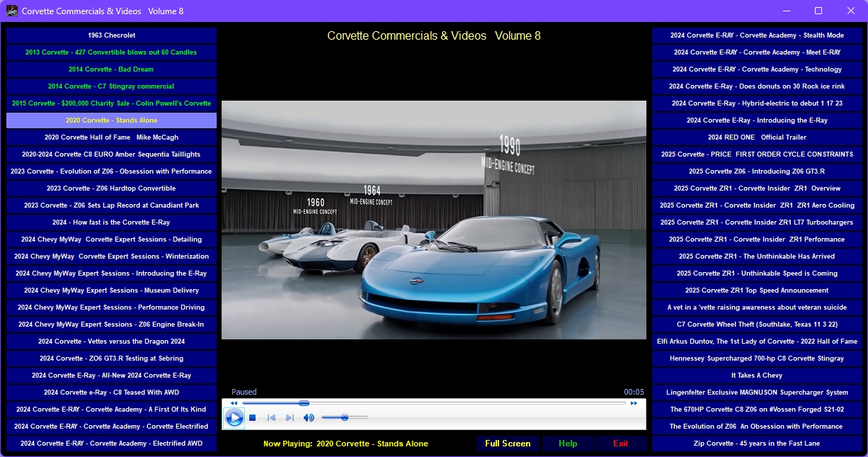Play Chevy MyWay Expert Sessions - Detailing

point(111,239)
